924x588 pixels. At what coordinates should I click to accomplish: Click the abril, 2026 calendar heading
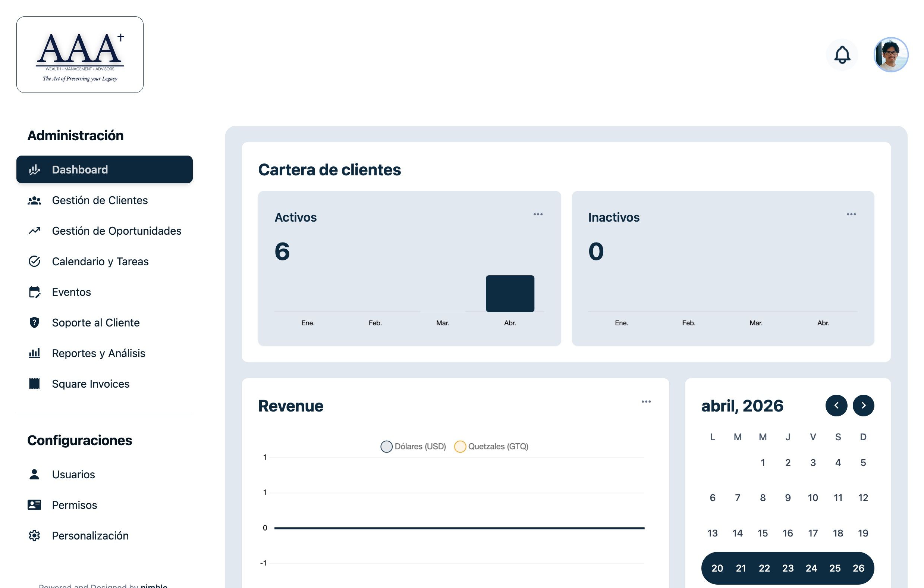point(742,406)
